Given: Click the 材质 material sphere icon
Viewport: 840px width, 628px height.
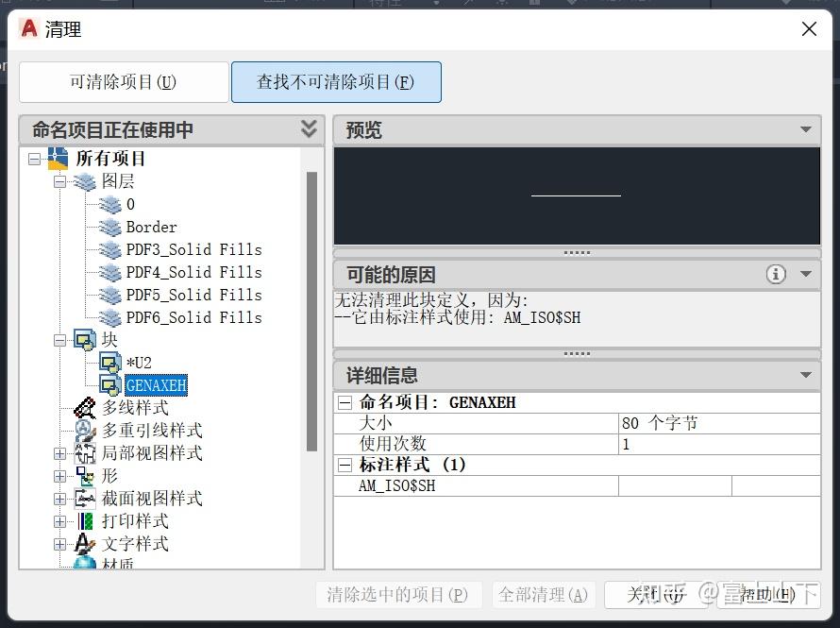Looking at the screenshot, I should point(84,565).
